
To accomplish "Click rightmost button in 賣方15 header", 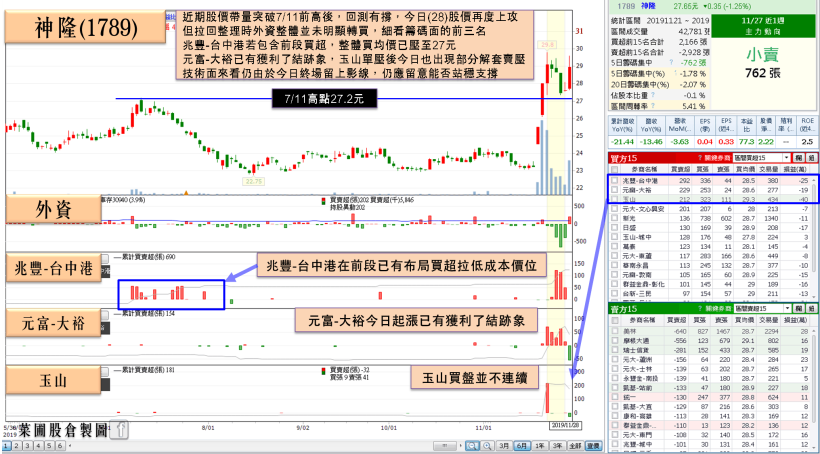I will point(812,309).
